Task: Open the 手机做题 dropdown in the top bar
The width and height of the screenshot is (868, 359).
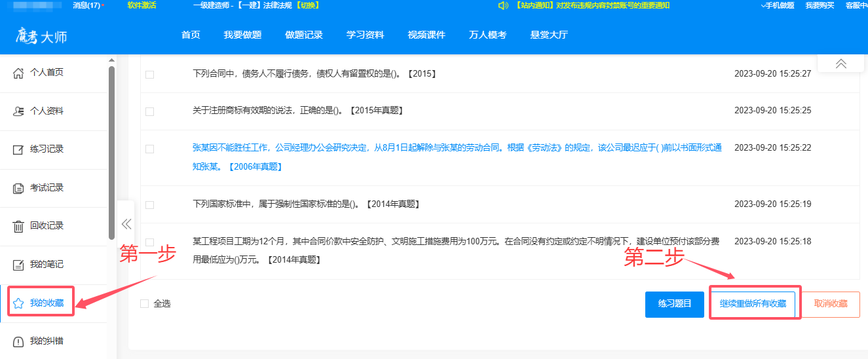Action: tap(778, 6)
